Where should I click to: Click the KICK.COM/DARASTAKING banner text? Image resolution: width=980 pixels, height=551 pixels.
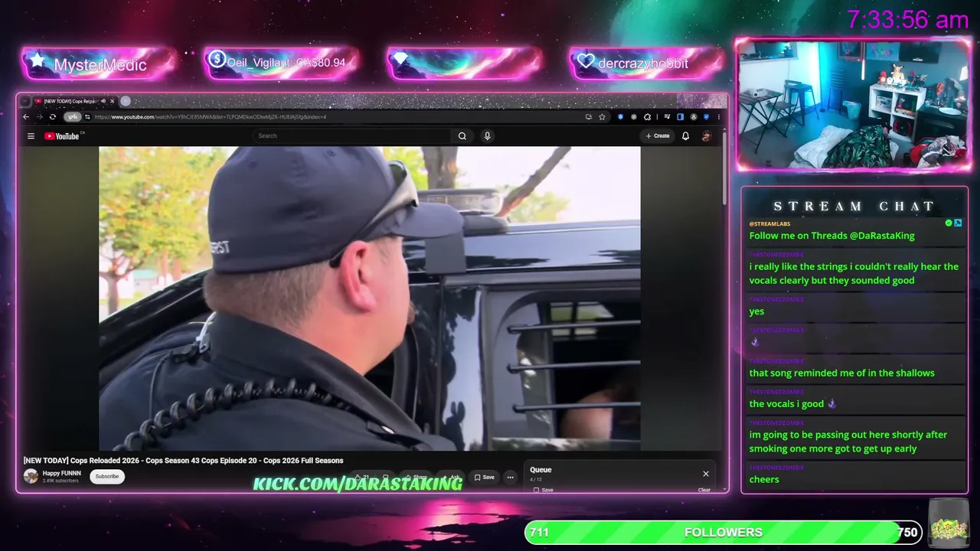point(358,484)
